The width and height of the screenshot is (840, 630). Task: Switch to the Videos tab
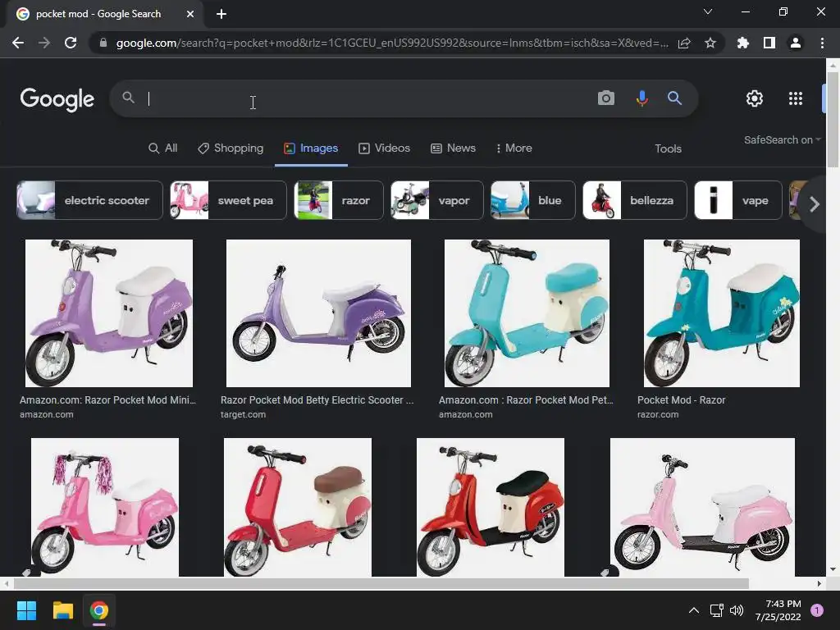tap(384, 148)
